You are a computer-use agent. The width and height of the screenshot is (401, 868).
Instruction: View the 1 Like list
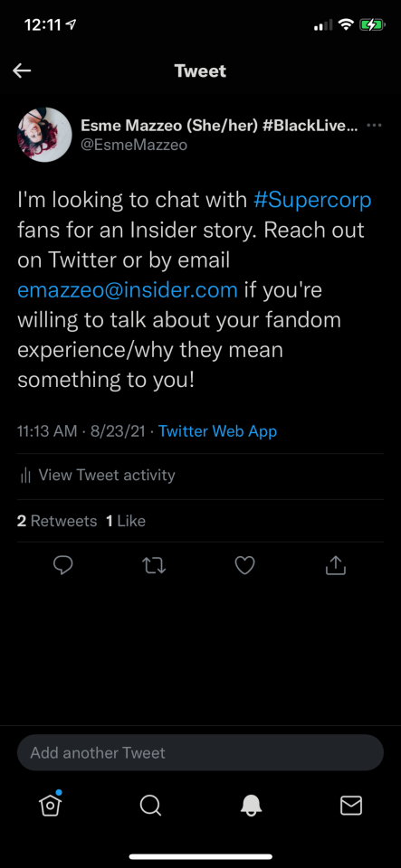point(126,521)
